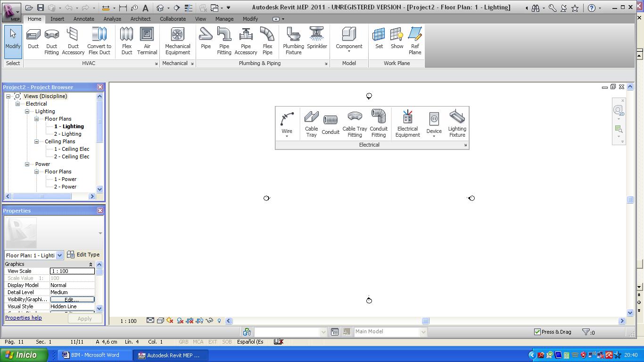Pick the Plumbing Fixture tool
644x362 pixels.
click(x=293, y=41)
